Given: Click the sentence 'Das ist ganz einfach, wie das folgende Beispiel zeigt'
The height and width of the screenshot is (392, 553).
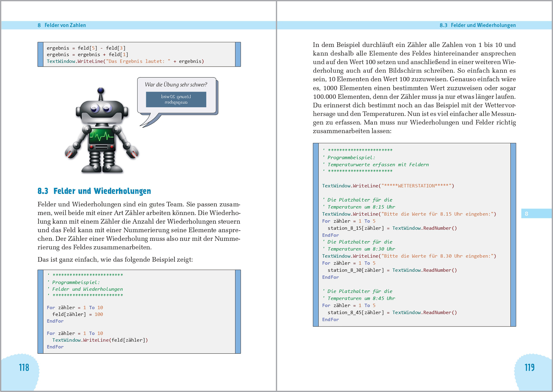Looking at the screenshot, I should (115, 260).
